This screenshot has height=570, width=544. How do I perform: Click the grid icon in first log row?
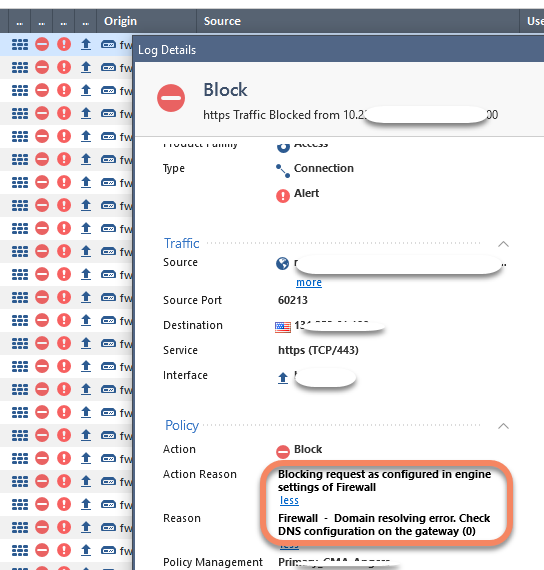tap(20, 44)
